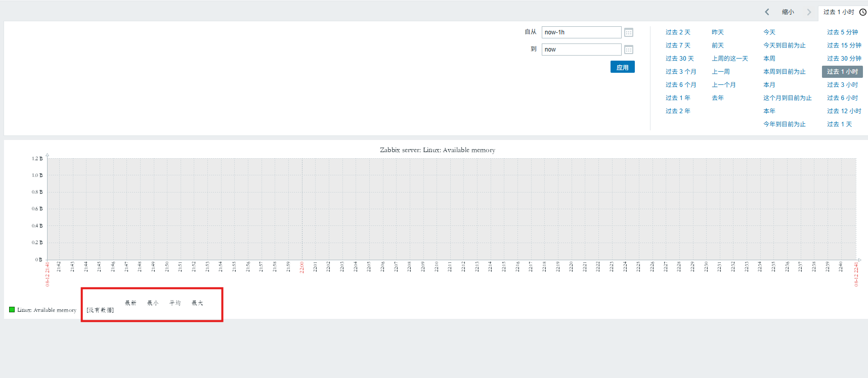868x378 pixels.
Task: Click the 最大 legend column header
Action: 197,303
